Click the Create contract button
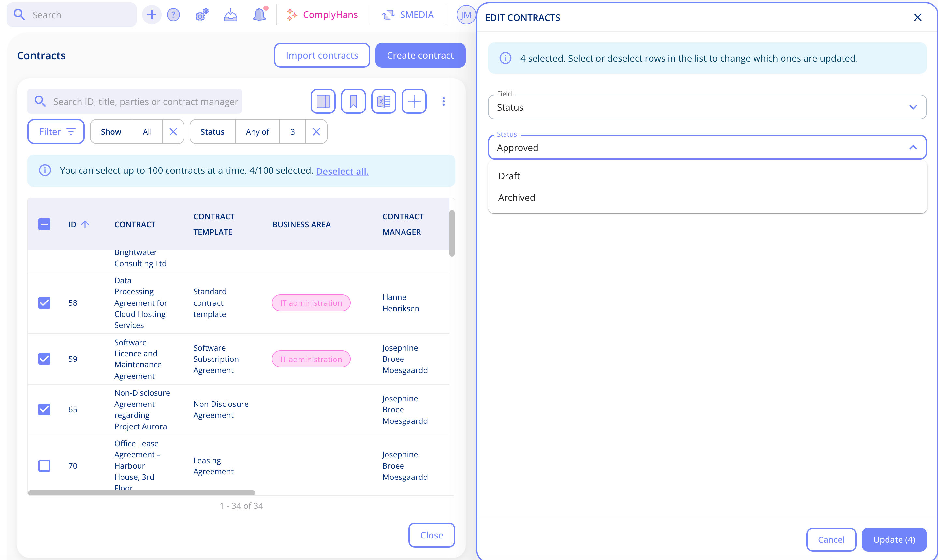This screenshot has height=560, width=938. point(420,55)
